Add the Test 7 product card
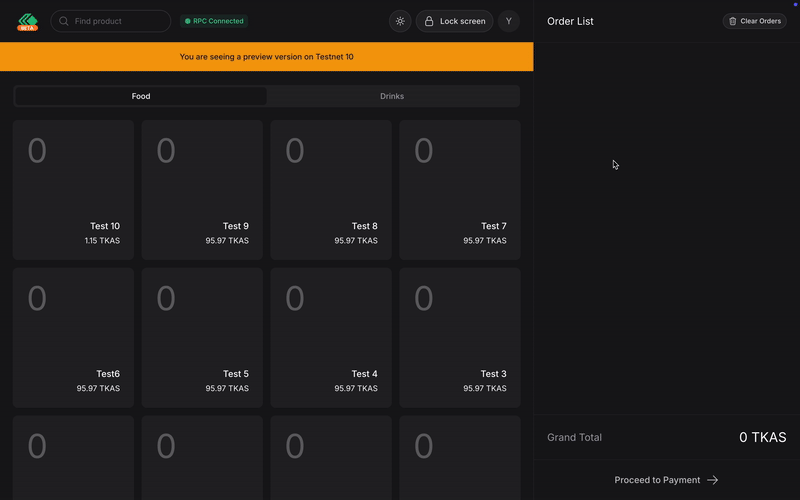 coord(460,190)
